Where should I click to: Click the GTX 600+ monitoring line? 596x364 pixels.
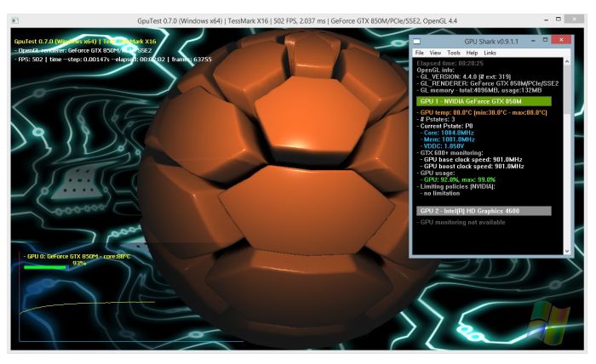click(450, 153)
